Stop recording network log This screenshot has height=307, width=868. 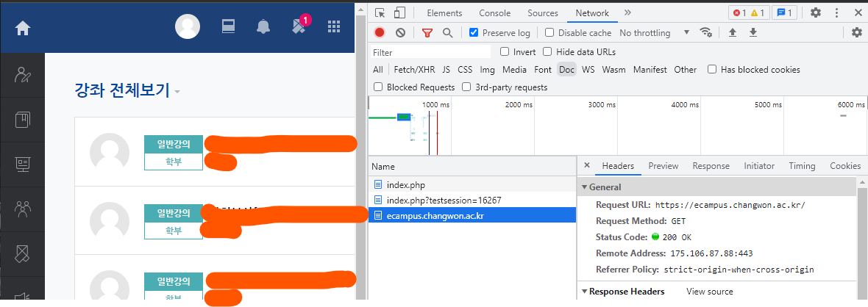coord(379,32)
